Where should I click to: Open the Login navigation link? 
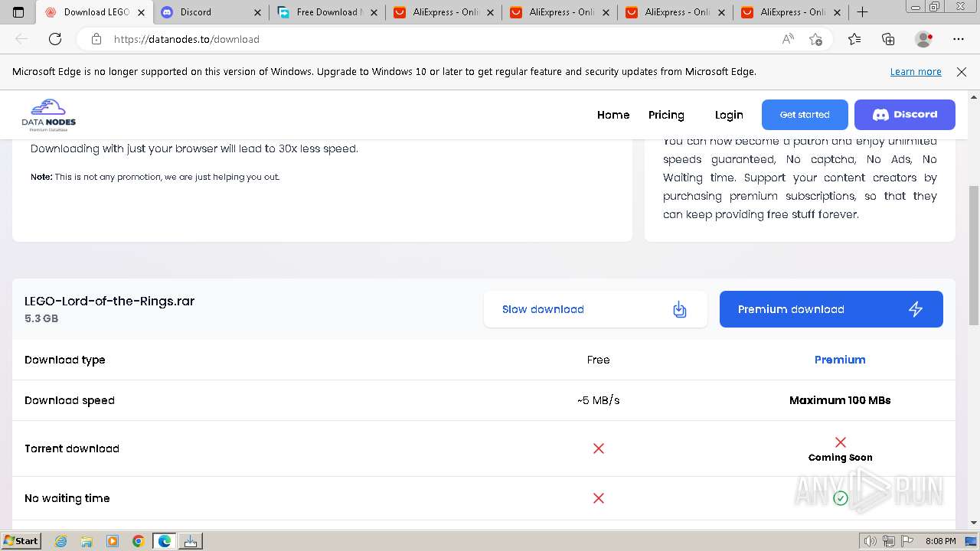(x=729, y=115)
